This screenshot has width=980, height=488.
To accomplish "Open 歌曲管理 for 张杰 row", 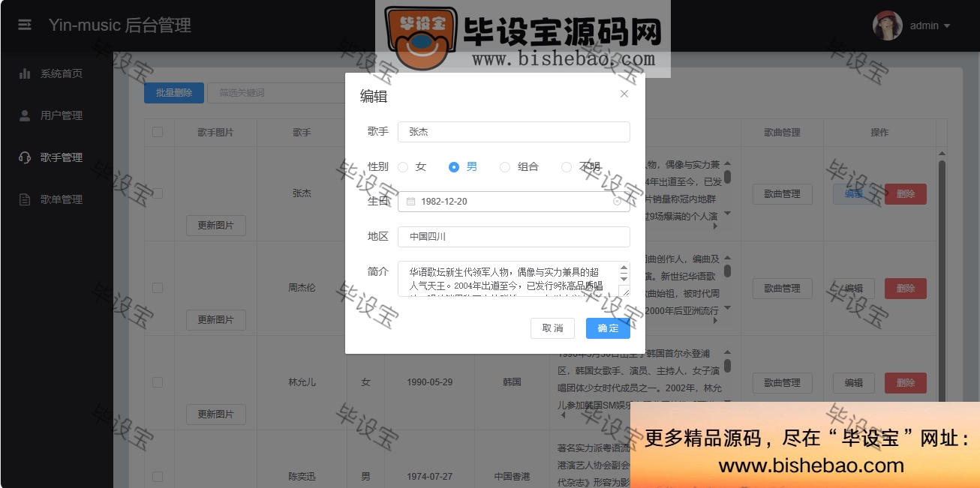I will [783, 193].
